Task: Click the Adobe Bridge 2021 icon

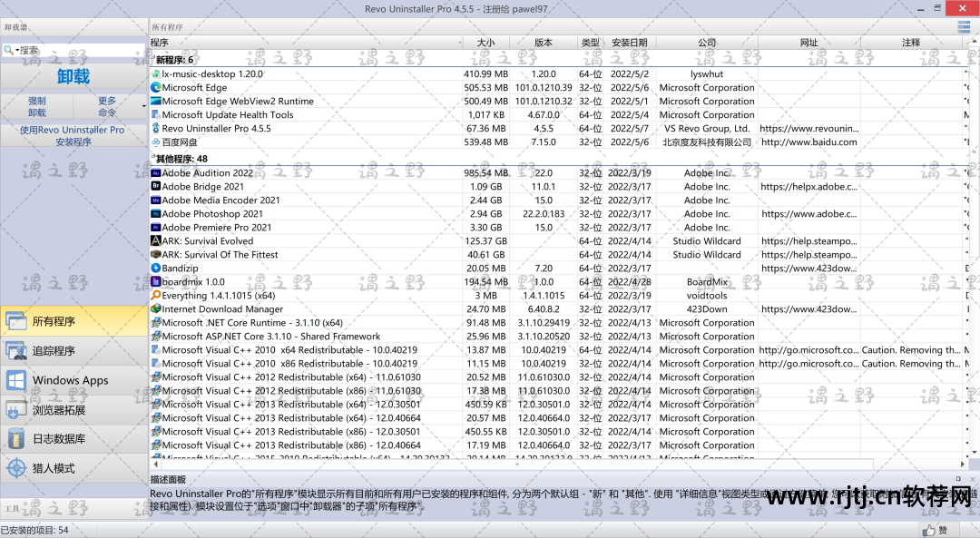Action: pyautogui.click(x=156, y=186)
